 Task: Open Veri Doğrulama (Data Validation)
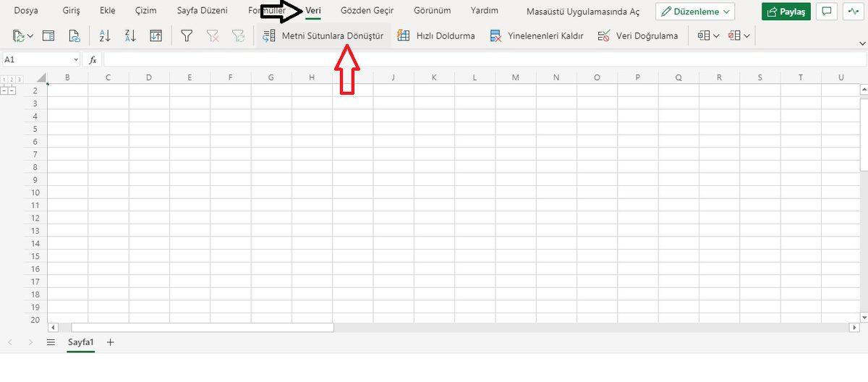638,35
